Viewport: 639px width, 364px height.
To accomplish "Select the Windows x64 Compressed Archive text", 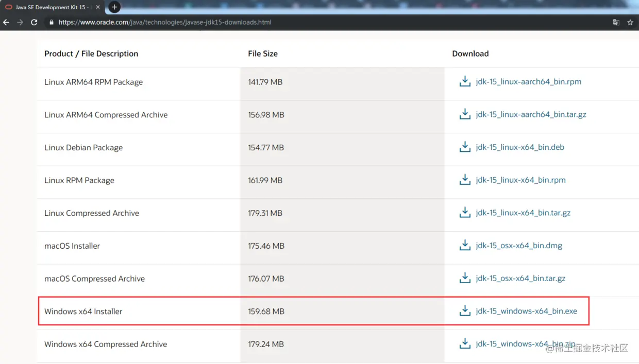I will 106,344.
